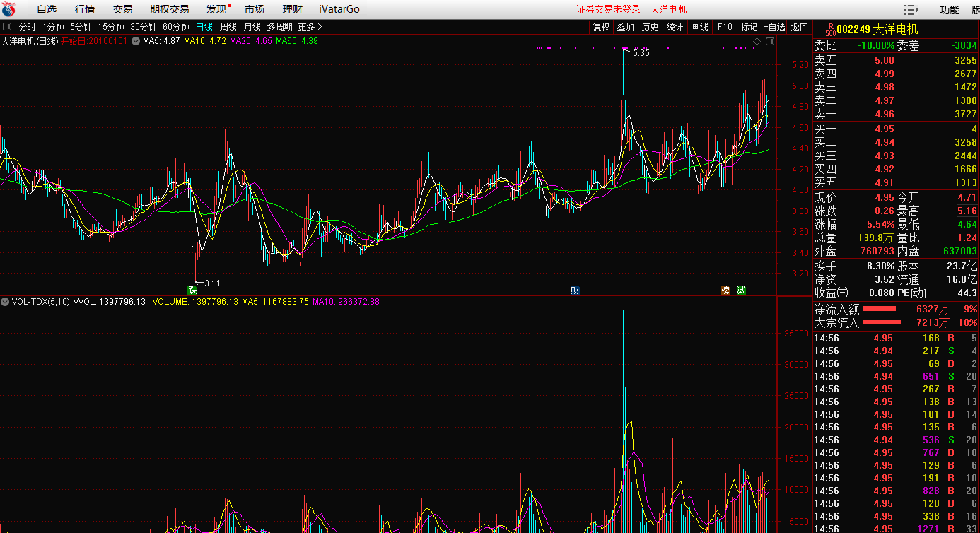The width and height of the screenshot is (980, 533).
Task: Click the 收益(三) quarter indicator
Action: pyautogui.click(x=831, y=293)
